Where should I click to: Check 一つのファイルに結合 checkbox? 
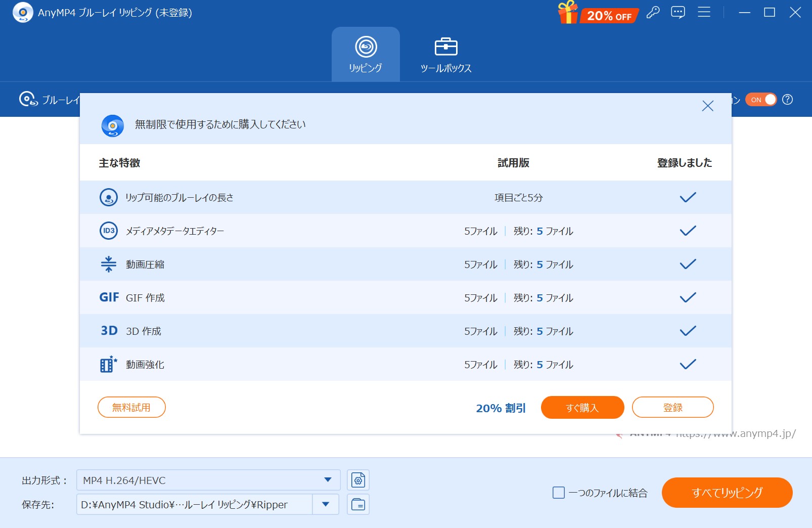559,493
